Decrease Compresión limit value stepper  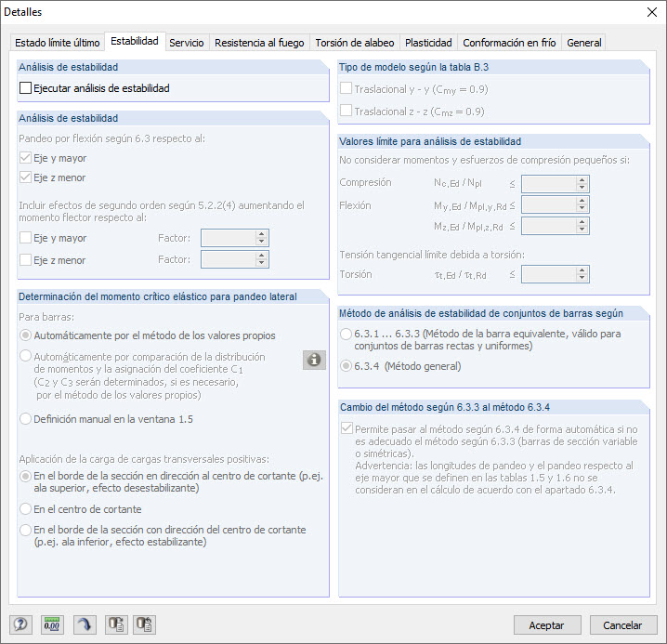(x=582, y=188)
